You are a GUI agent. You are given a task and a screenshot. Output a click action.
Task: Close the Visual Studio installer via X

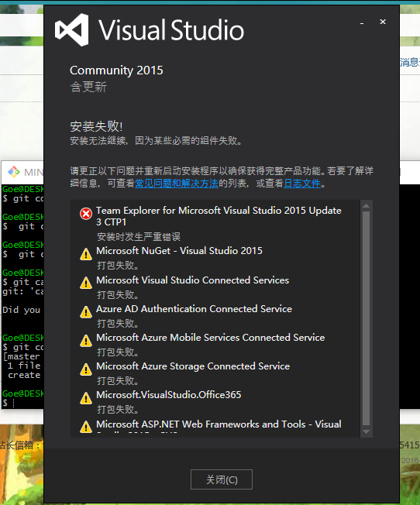click(383, 22)
